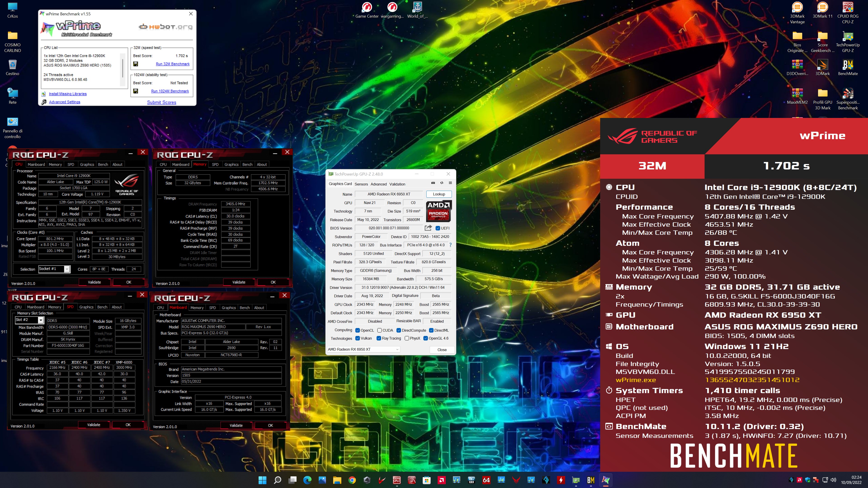Click the Close button in GPU-Z

pos(442,350)
